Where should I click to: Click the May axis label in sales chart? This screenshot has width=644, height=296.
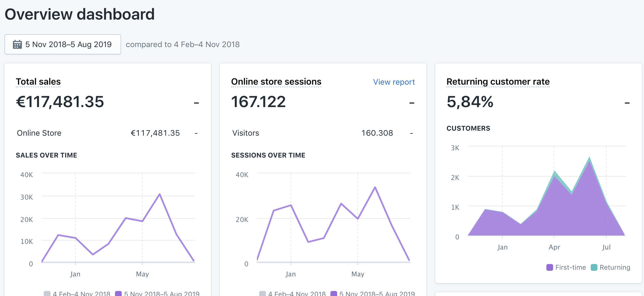click(x=142, y=274)
